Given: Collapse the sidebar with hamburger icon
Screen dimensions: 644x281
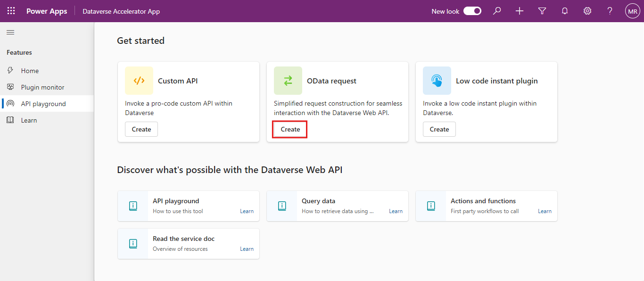Looking at the screenshot, I should pyautogui.click(x=10, y=33).
